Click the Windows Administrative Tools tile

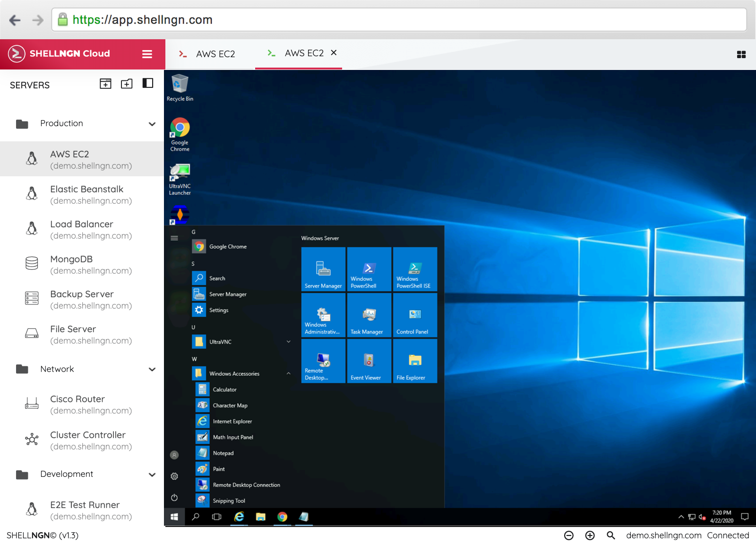click(x=323, y=315)
